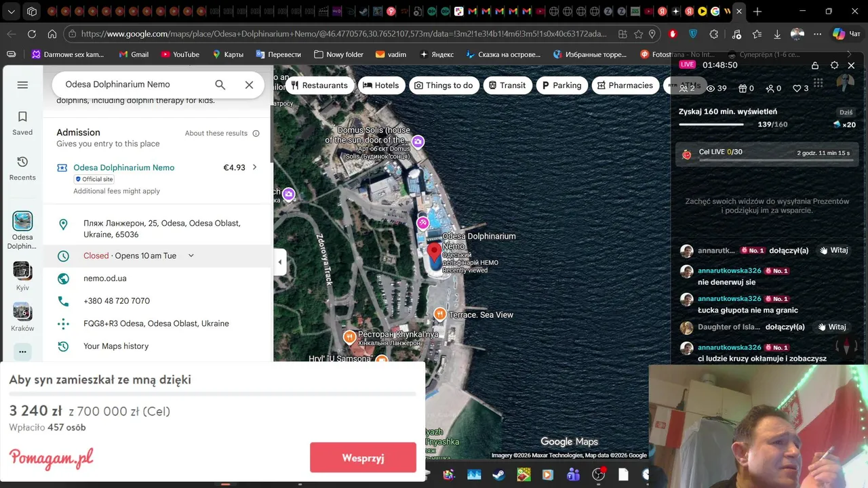Clear the Odesa Dolphinarium Nemo search
Image resolution: width=868 pixels, height=488 pixels.
point(249,85)
